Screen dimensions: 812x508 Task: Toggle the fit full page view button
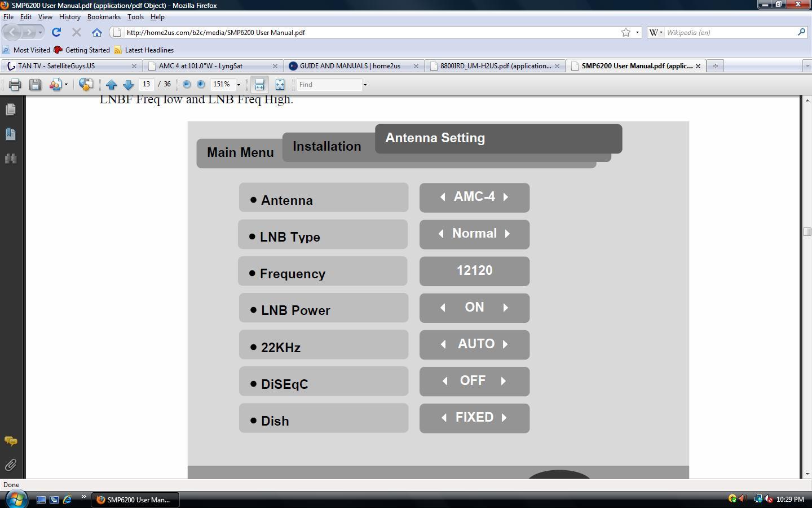(x=280, y=85)
